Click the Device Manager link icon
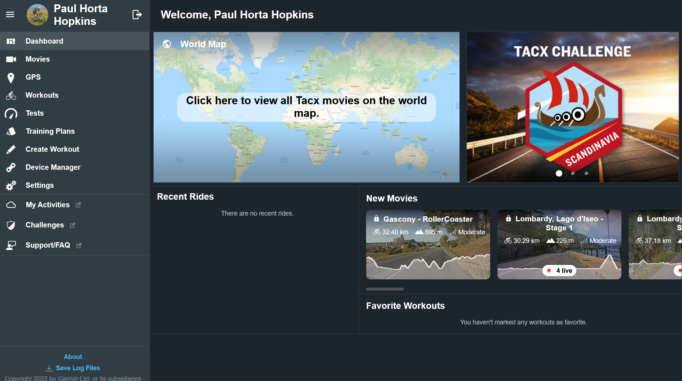Viewport: 682px width, 381px height. pos(11,167)
